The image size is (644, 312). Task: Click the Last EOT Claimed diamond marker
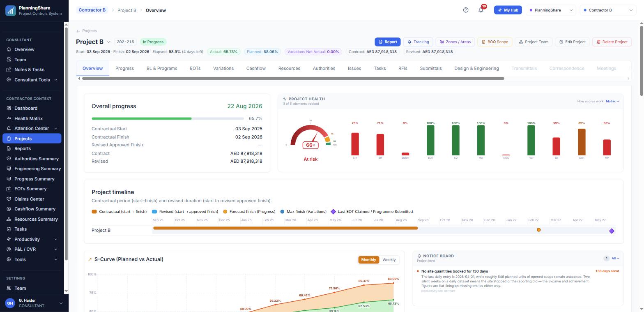click(x=612, y=231)
